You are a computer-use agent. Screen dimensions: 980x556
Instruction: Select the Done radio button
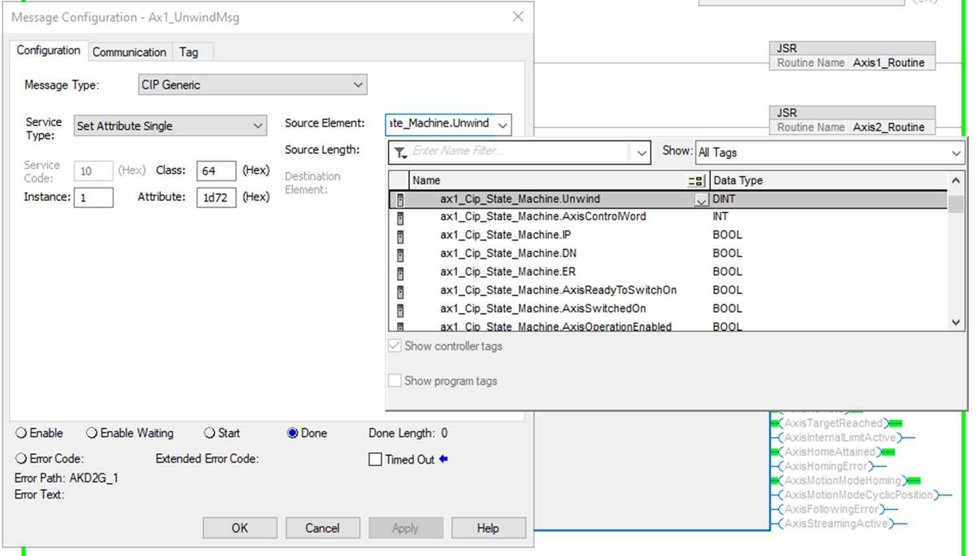(292, 433)
